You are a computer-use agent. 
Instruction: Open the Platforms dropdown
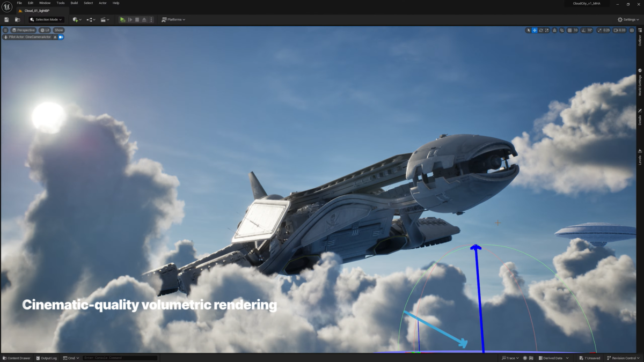[173, 19]
